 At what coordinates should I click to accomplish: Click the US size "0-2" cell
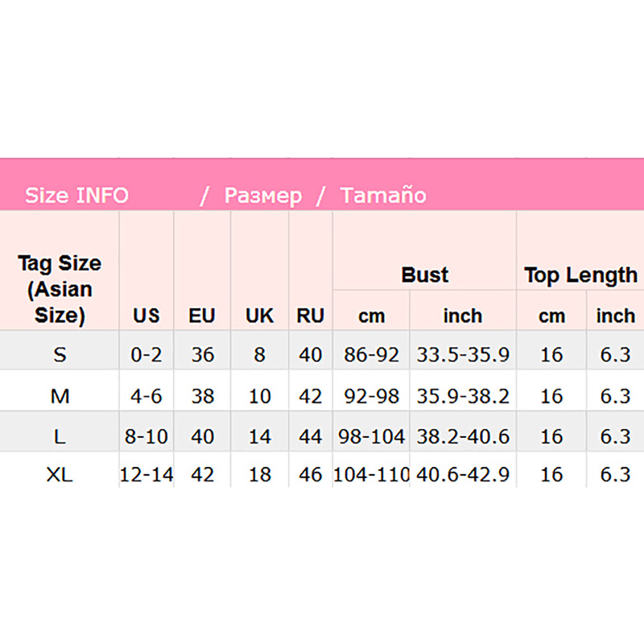point(147,355)
